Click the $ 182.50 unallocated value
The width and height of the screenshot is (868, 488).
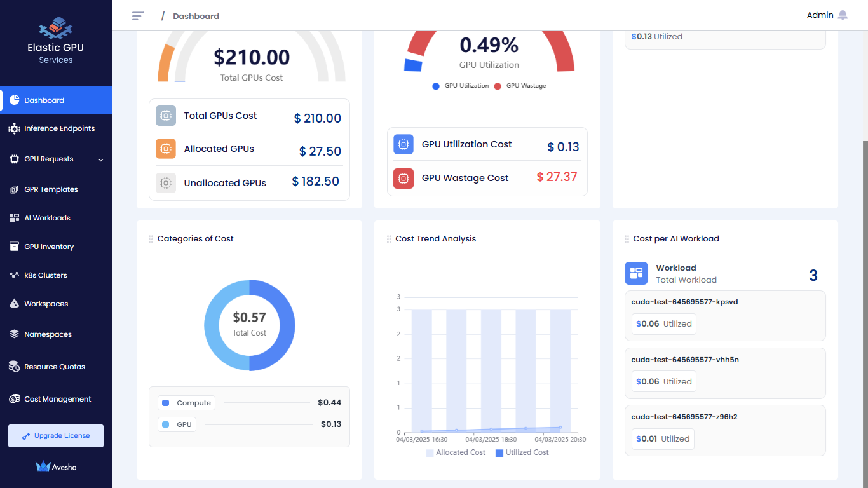[x=316, y=181]
